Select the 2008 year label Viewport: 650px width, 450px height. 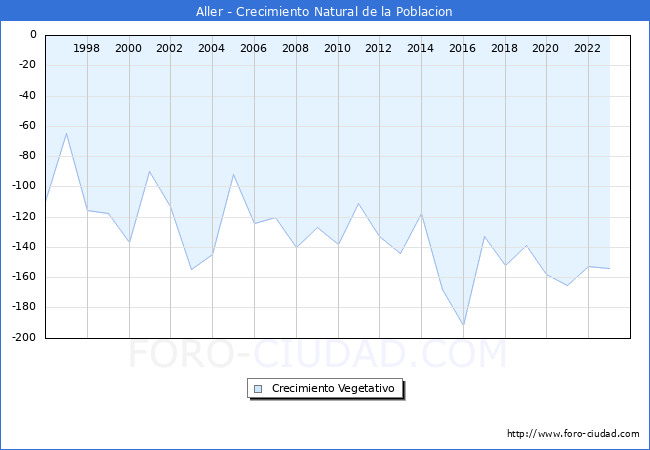[x=295, y=48]
